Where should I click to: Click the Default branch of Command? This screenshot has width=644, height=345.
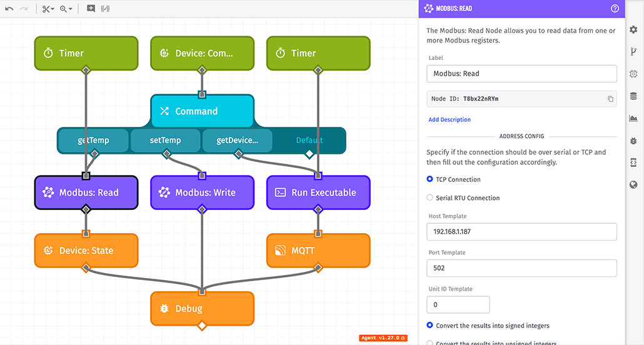point(309,141)
